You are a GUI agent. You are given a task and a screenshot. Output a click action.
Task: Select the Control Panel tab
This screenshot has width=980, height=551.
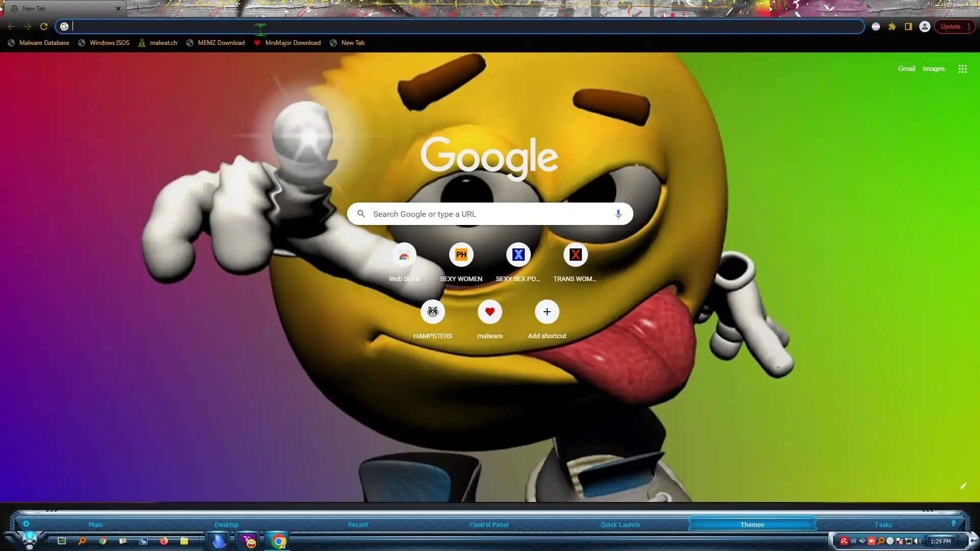(x=488, y=524)
